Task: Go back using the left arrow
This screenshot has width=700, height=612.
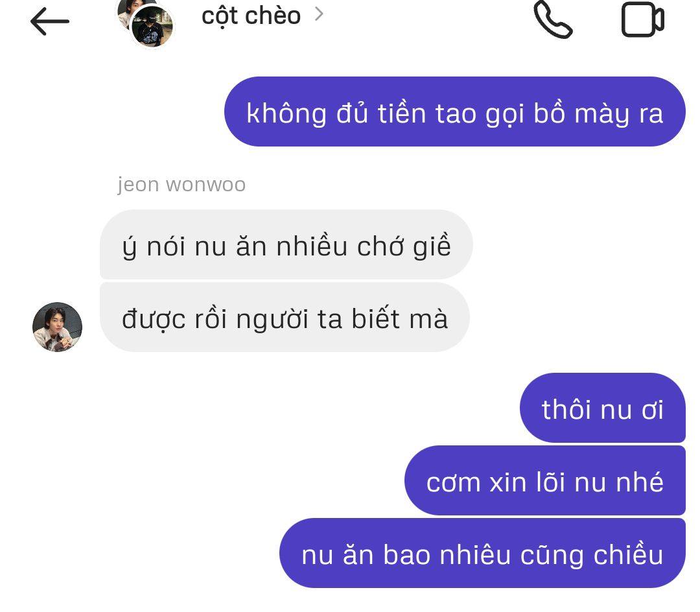Action: 49,21
